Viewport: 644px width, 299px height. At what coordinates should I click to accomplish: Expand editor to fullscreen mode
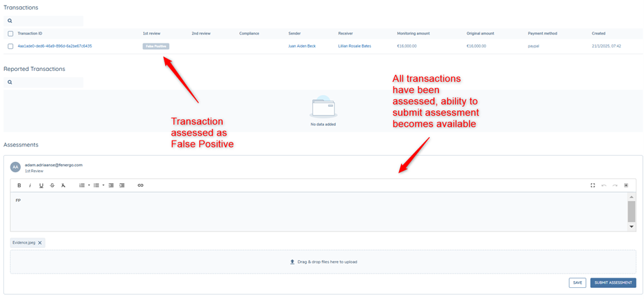592,185
